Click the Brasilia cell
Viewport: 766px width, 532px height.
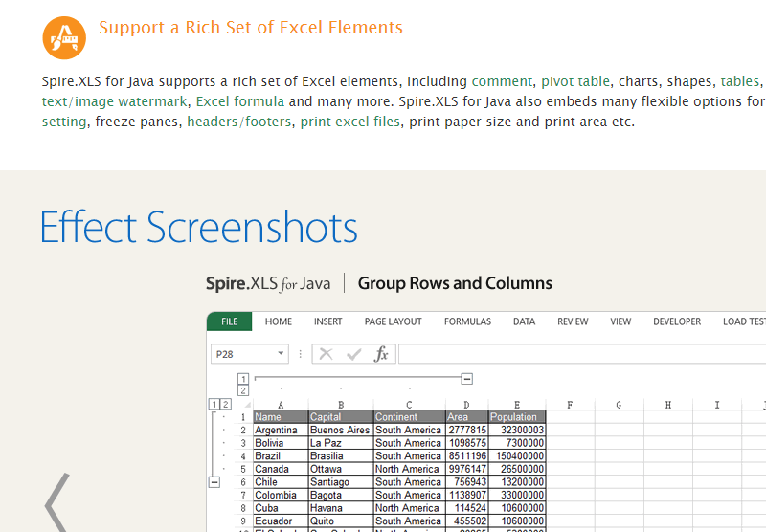341,455
